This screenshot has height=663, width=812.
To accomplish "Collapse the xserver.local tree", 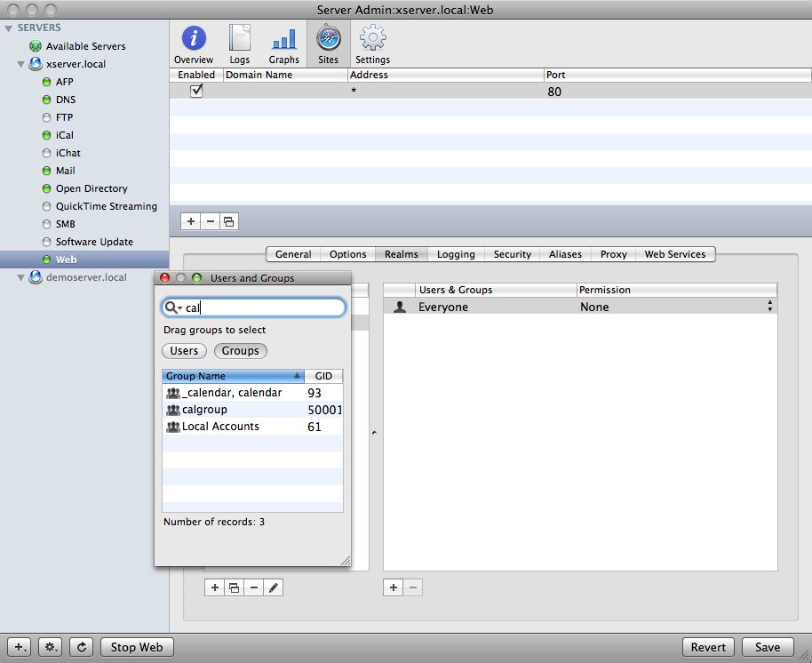I will coord(20,64).
